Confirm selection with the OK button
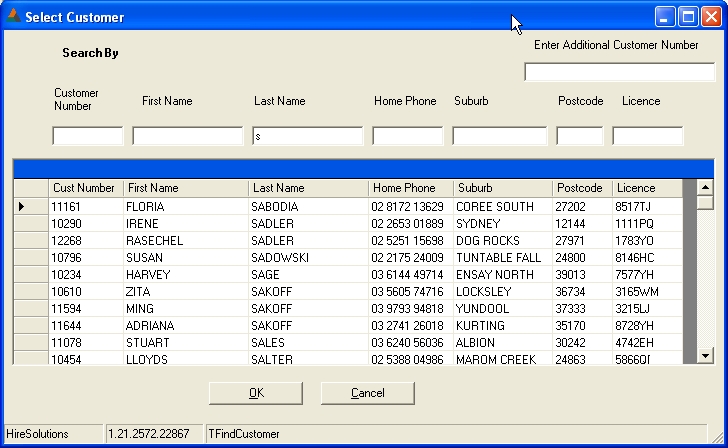Screen dimensions: 728x448 [256, 393]
